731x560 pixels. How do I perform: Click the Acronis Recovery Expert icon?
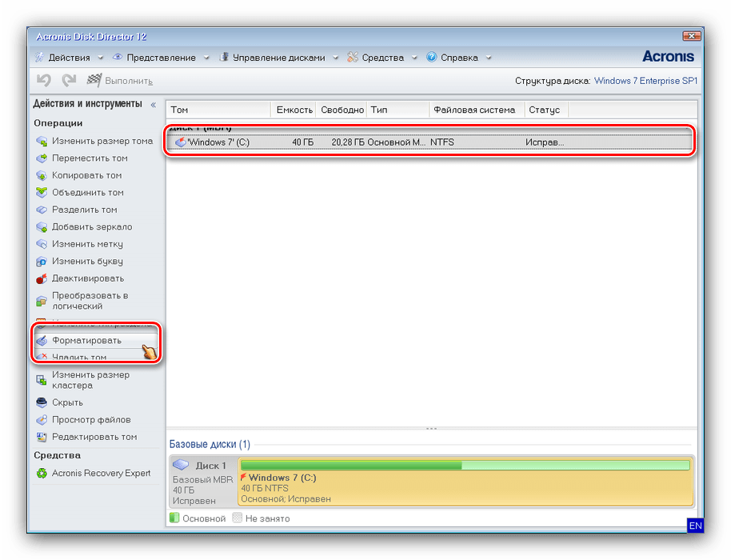[42, 474]
